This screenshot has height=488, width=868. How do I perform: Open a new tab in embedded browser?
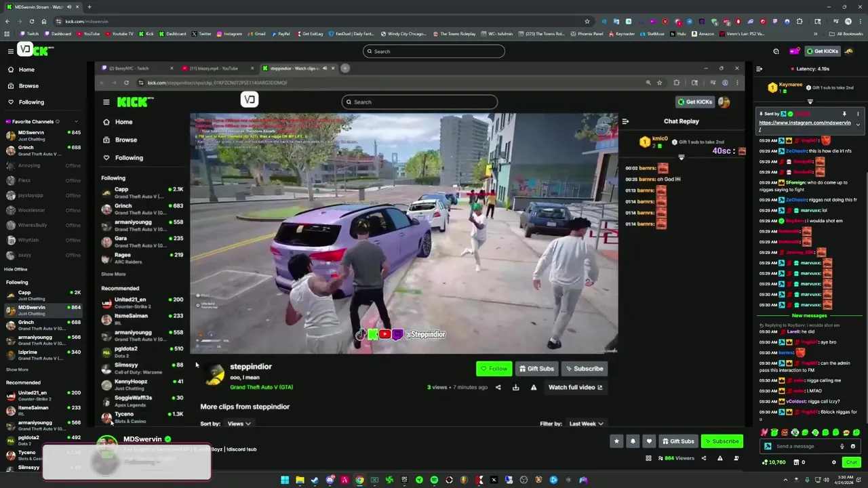click(345, 68)
